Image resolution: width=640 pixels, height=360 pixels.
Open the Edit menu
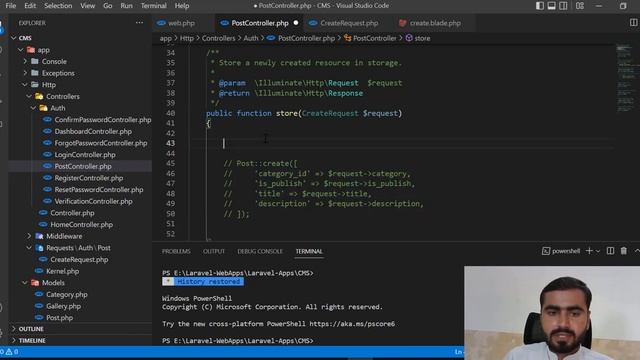(30, 6)
